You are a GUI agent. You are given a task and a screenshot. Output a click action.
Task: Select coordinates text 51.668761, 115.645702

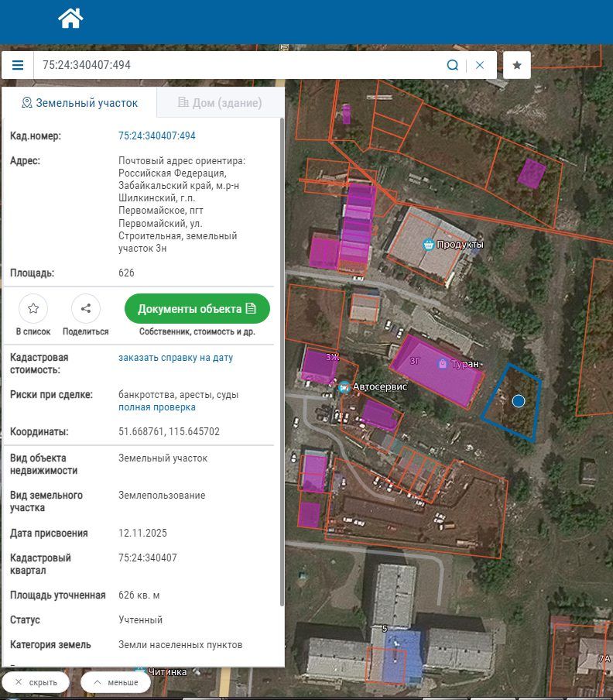[x=169, y=432]
